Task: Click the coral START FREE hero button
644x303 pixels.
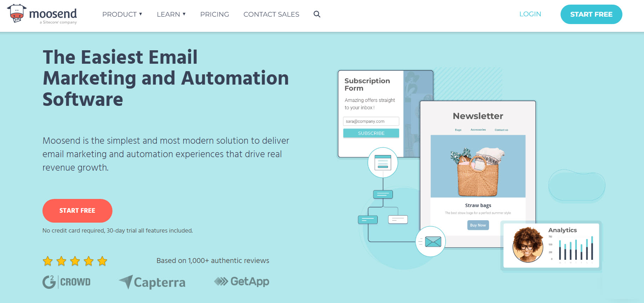Action: [x=77, y=211]
